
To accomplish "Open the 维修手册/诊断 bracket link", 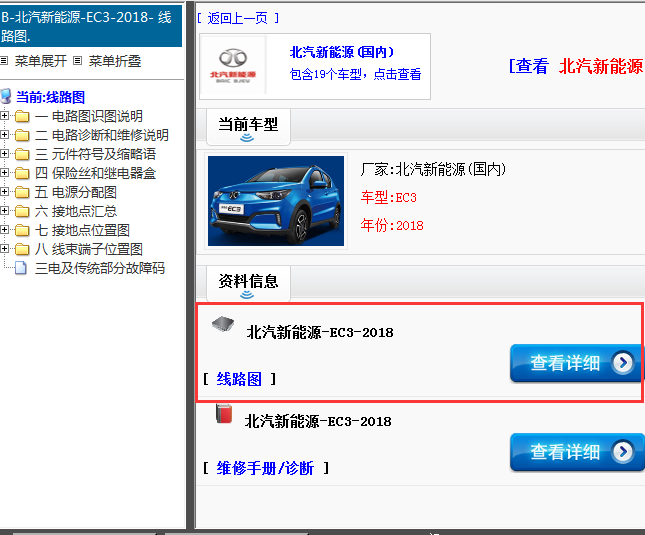I will pyautogui.click(x=265, y=468).
